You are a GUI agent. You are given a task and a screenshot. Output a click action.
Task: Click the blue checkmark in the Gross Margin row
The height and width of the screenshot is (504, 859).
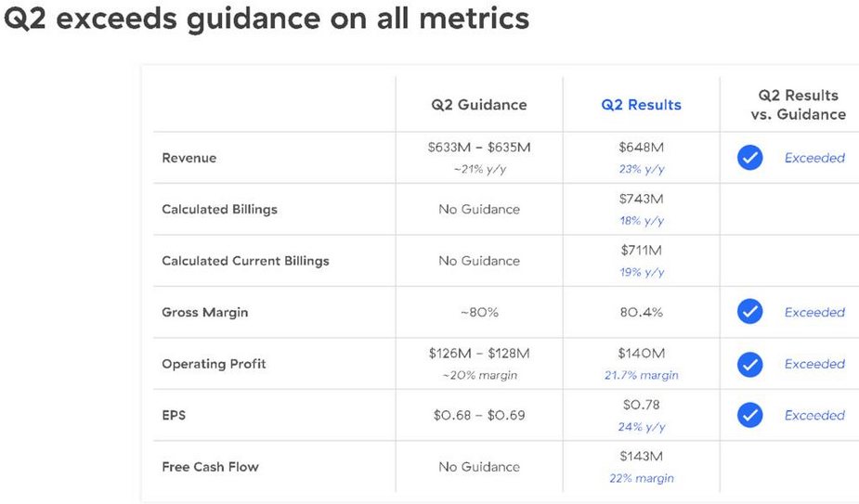tap(749, 312)
